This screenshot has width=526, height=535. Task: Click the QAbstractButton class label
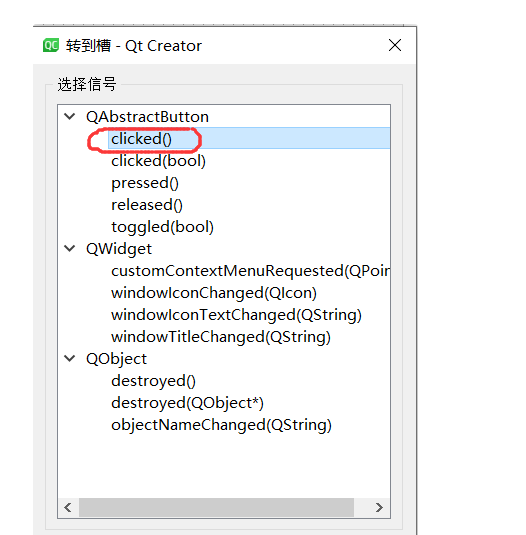click(147, 117)
